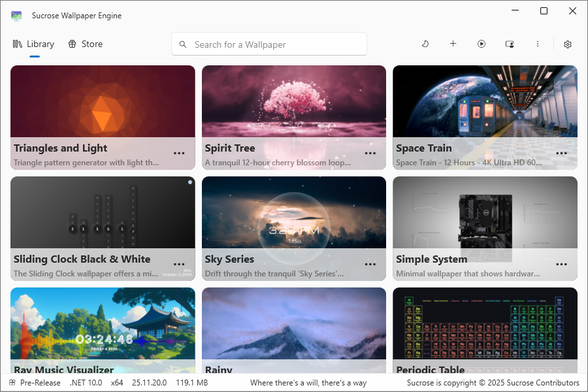Open the display selector icon
Screen dimensions: 588x392
510,44
